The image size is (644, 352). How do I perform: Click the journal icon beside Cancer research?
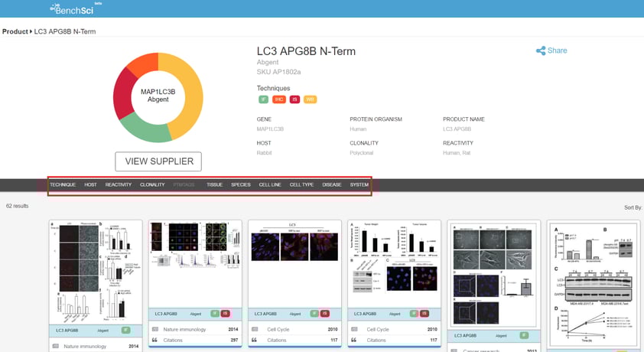(x=454, y=350)
